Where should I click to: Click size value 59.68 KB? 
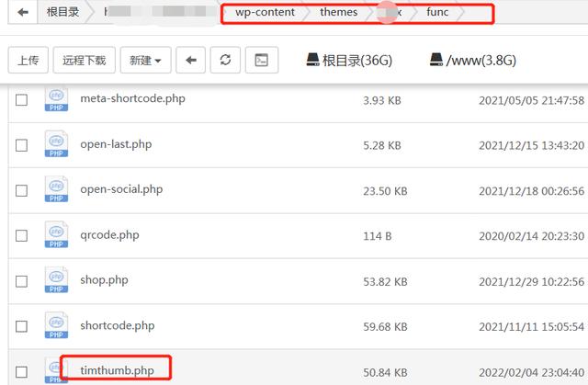(x=385, y=327)
